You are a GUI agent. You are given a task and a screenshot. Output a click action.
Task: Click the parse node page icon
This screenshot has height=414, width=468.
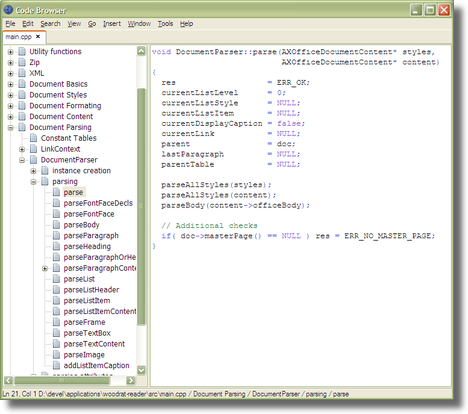[x=56, y=192]
